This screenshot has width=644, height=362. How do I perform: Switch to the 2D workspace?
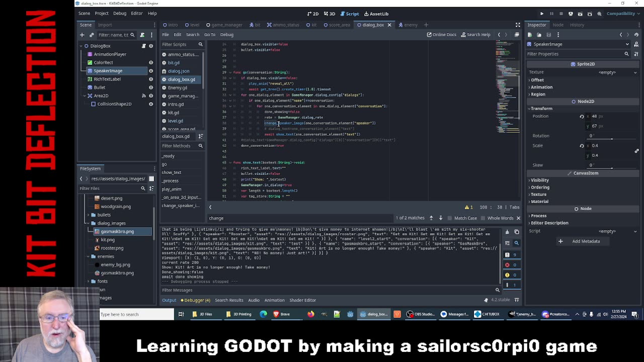point(313,14)
